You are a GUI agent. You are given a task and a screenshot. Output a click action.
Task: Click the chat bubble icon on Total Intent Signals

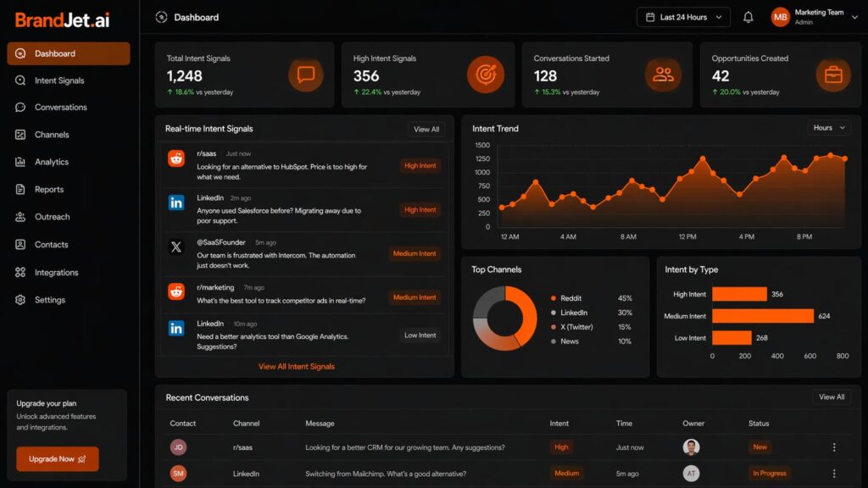tap(305, 75)
